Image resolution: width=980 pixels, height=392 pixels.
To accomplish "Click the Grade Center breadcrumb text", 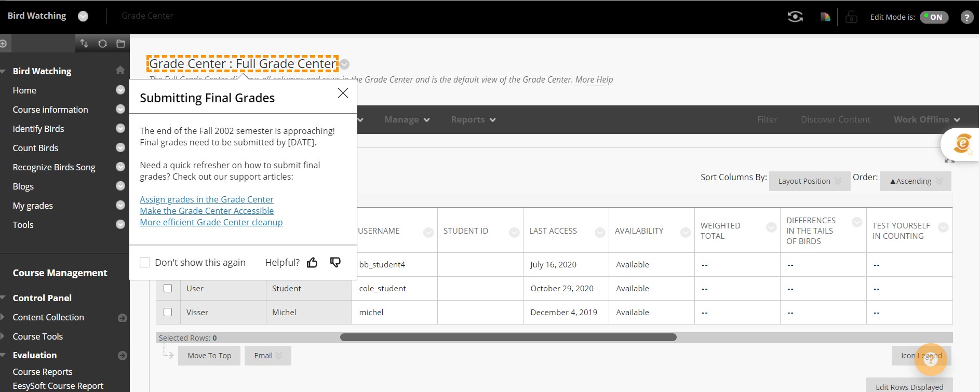I will tap(147, 16).
